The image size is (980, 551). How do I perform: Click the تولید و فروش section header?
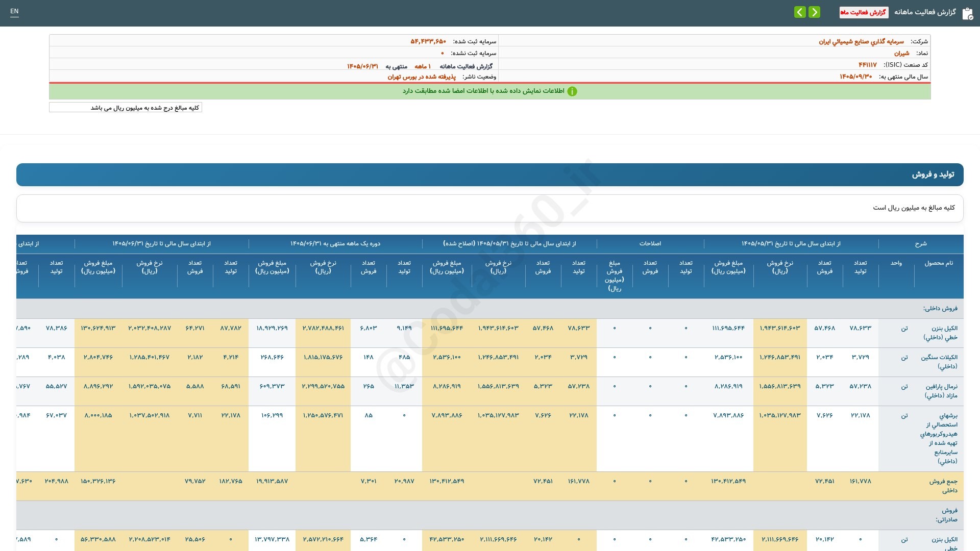(x=490, y=174)
